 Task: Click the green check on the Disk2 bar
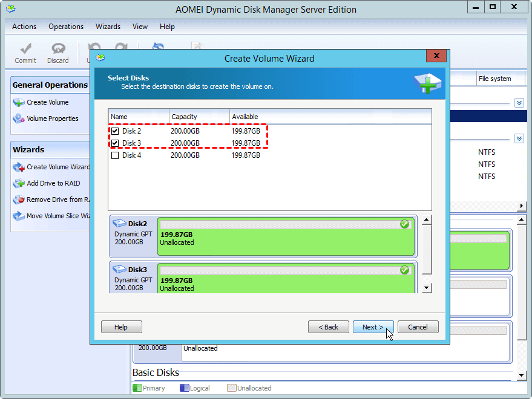point(404,224)
